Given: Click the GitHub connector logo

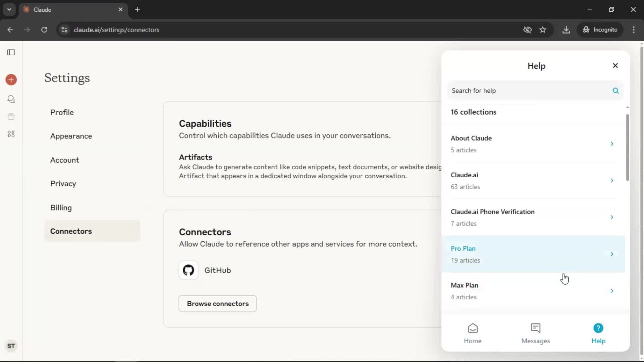Looking at the screenshot, I should click(x=189, y=270).
